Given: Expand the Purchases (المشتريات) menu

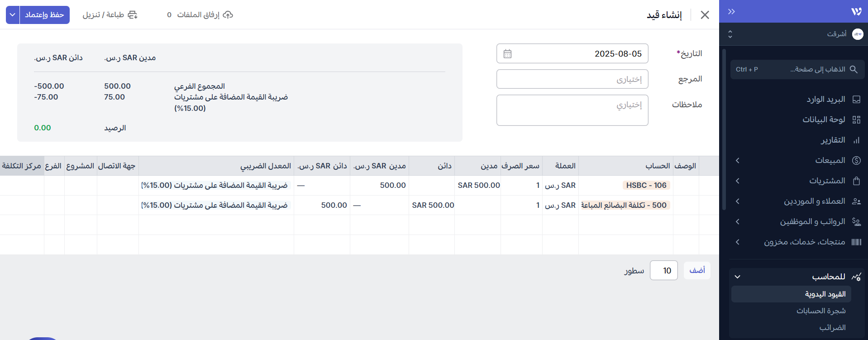Looking at the screenshot, I should point(738,181).
